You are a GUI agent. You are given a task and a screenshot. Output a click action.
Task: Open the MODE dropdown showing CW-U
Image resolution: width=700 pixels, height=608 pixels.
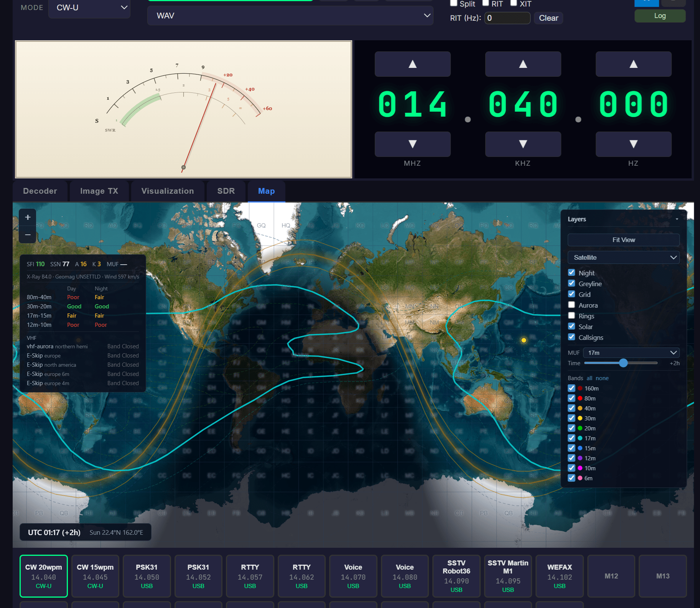(x=89, y=8)
